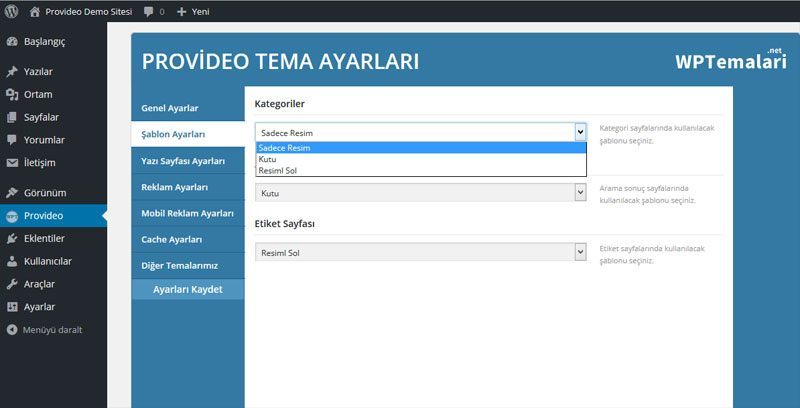Image resolution: width=800 pixels, height=408 pixels.
Task: Click Yeni in the admin bar
Action: [201, 12]
